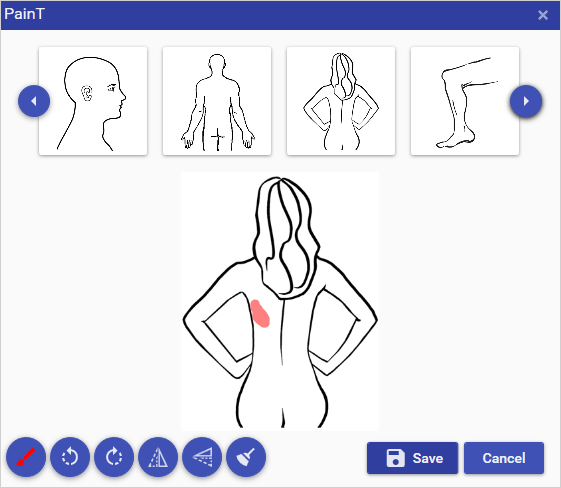Close the PainT dialog
Viewport: 561px width, 488px height.
[543, 15]
